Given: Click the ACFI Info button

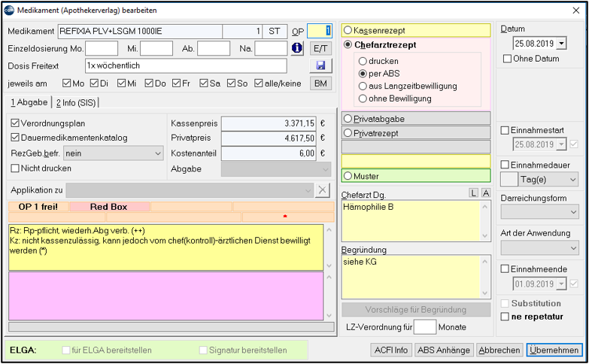Looking at the screenshot, I should click(x=391, y=350).
